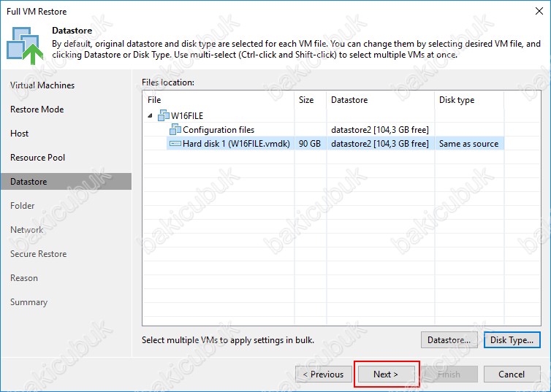Go to the Network step
This screenshot has width=551, height=392.
[x=27, y=230]
